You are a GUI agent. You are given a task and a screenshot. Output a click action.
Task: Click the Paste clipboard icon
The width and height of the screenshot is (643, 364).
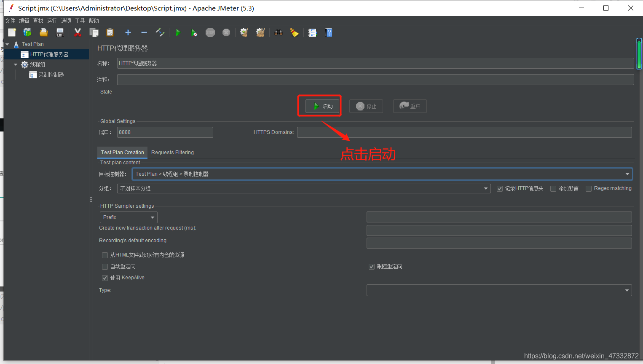point(110,32)
